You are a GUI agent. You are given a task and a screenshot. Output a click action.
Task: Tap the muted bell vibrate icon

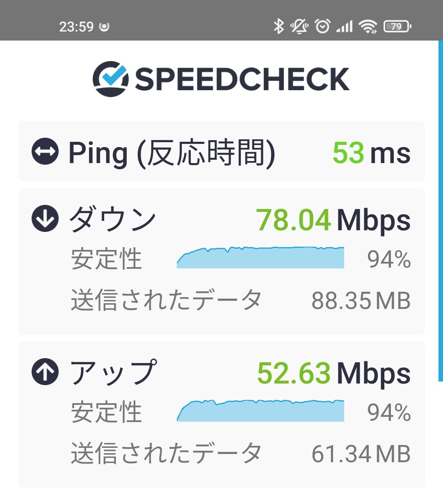tap(299, 27)
